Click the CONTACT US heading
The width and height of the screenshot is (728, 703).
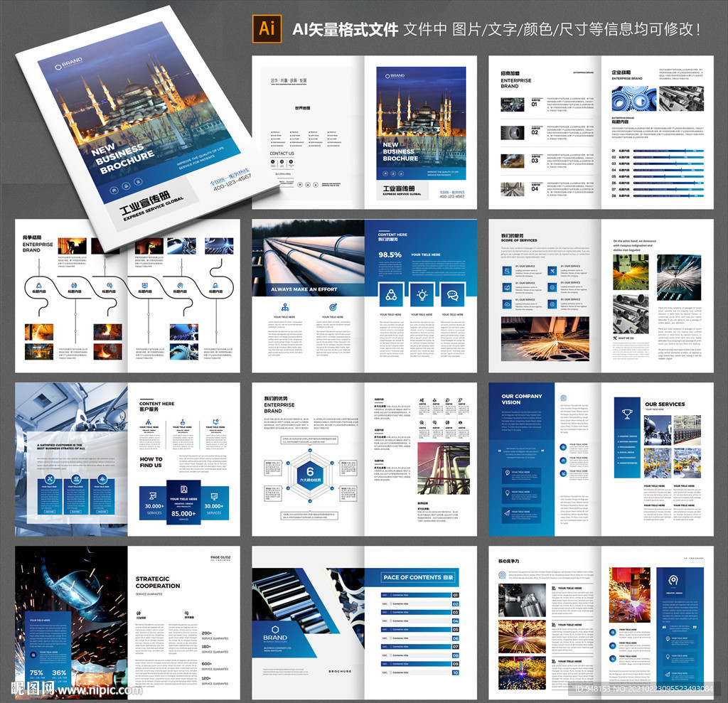[x=282, y=154]
